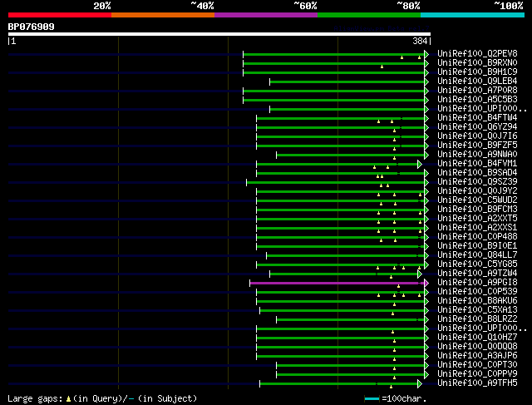The image size is (532, 405).
Task: Click UniRef100_B8AKU6 entry
Action: coord(477,301)
